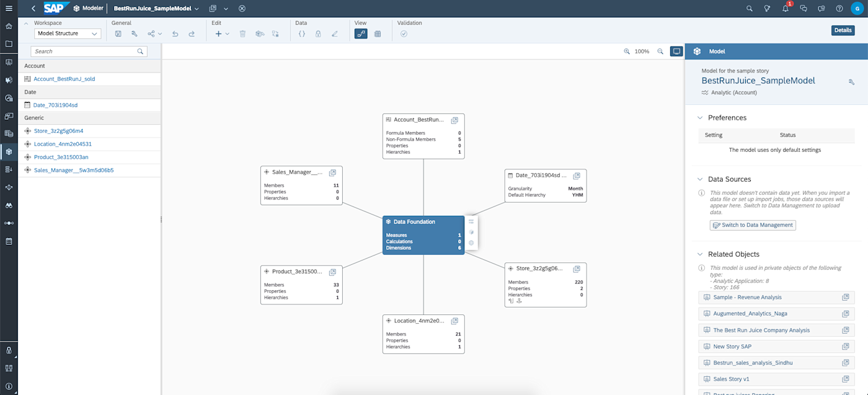Delete selected item with trash icon
Screen dimensions: 868x395
(242, 34)
